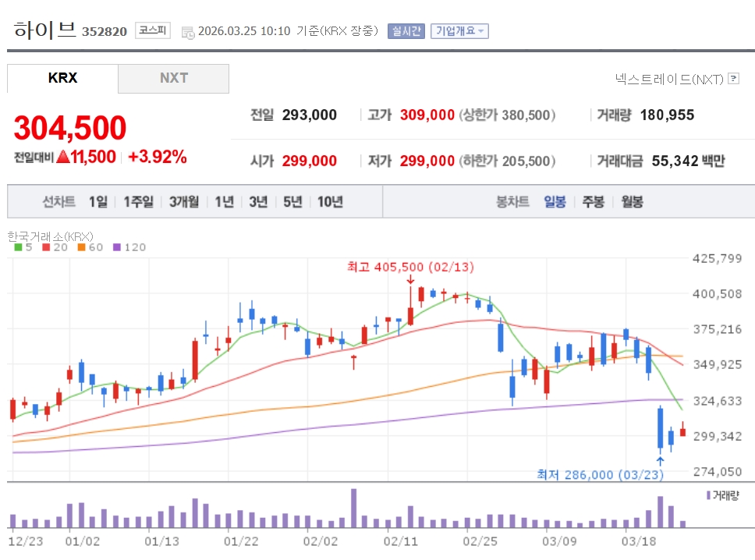Click the 거래량 volume legend marker

708,495
